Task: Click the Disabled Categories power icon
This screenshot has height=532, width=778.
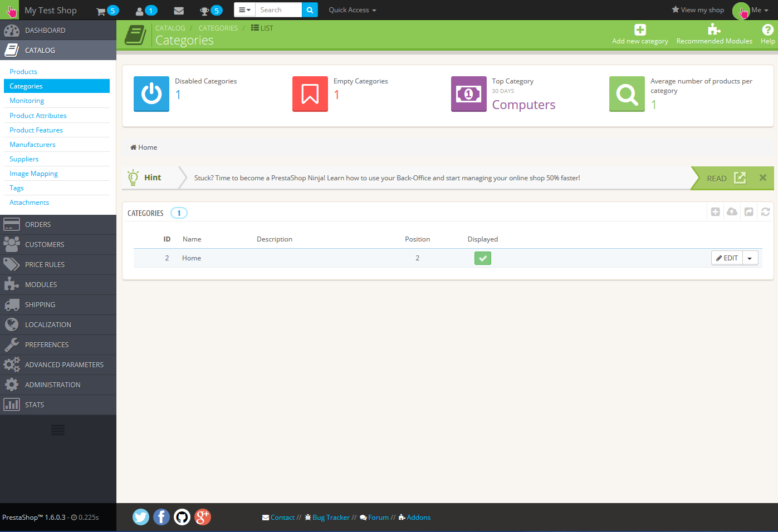Action: pos(151,94)
